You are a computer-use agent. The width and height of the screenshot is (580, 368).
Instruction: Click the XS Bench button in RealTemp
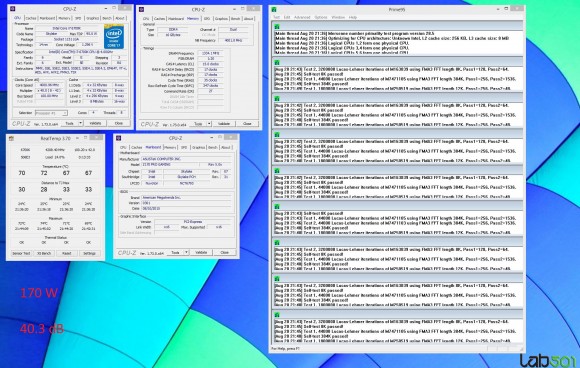pos(44,253)
